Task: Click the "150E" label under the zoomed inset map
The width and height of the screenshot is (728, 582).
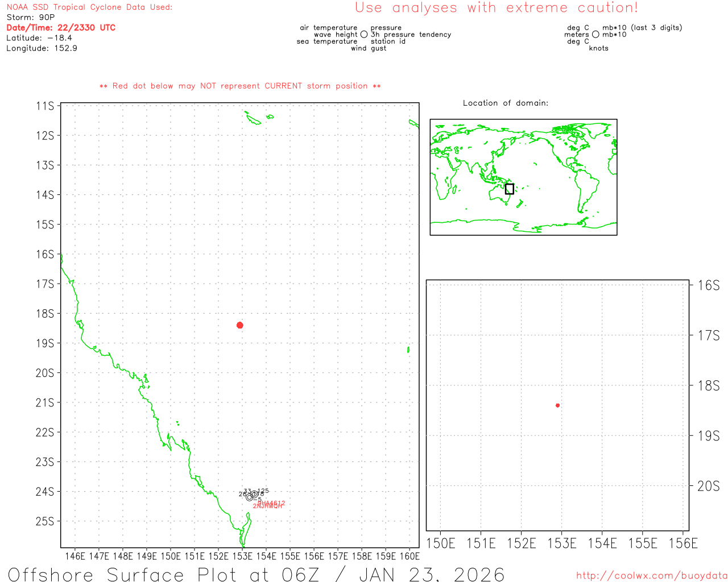Action: pyautogui.click(x=441, y=543)
